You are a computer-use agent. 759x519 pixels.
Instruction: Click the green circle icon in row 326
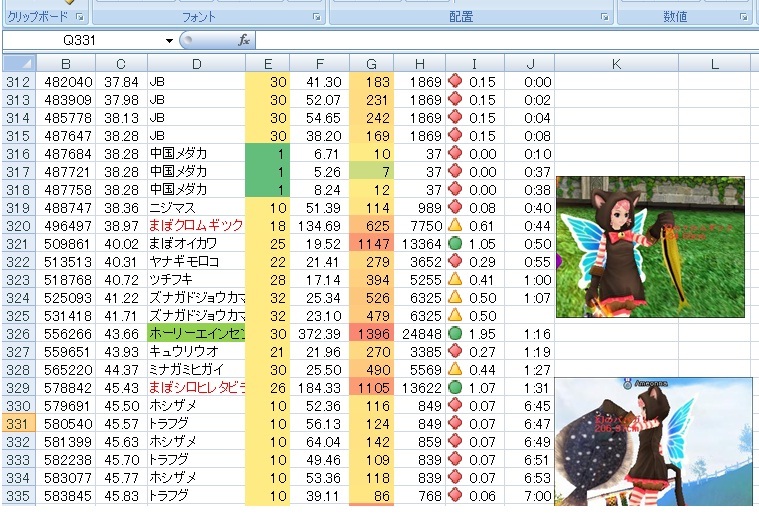tap(455, 333)
